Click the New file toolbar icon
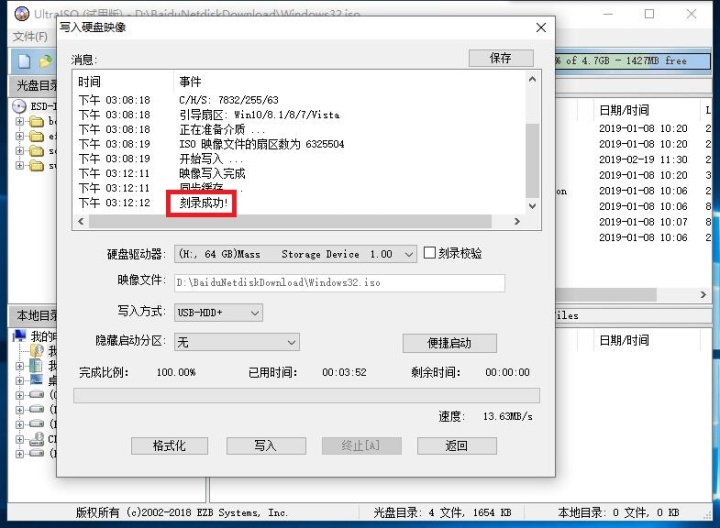The image size is (720, 528). tap(24, 61)
